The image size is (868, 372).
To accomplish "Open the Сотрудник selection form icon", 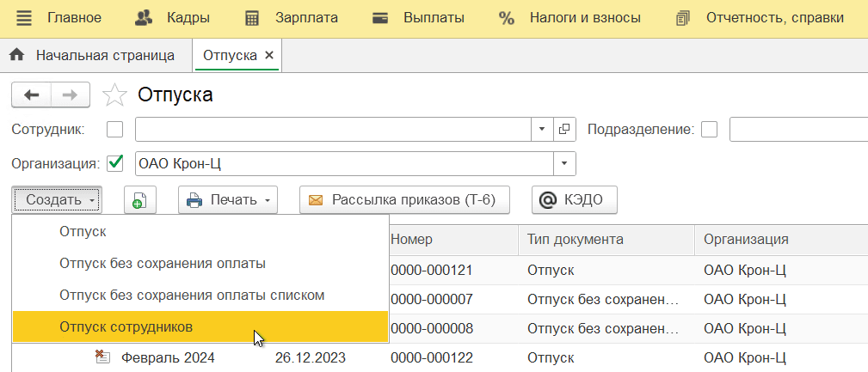I will (564, 130).
